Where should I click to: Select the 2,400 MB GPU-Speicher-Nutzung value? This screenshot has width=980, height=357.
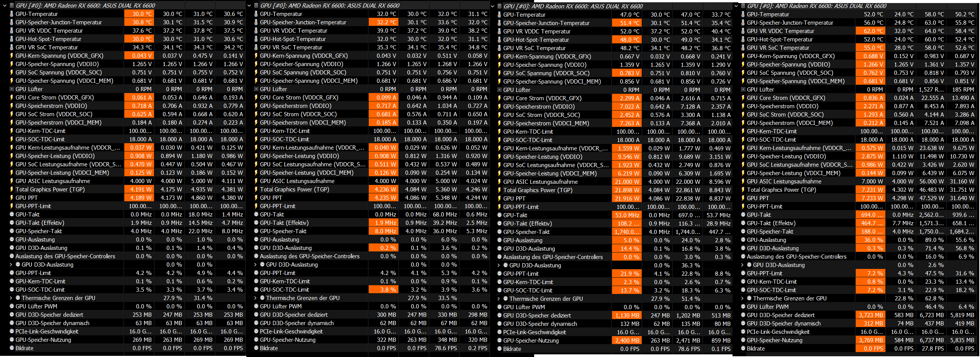pyautogui.click(x=627, y=341)
